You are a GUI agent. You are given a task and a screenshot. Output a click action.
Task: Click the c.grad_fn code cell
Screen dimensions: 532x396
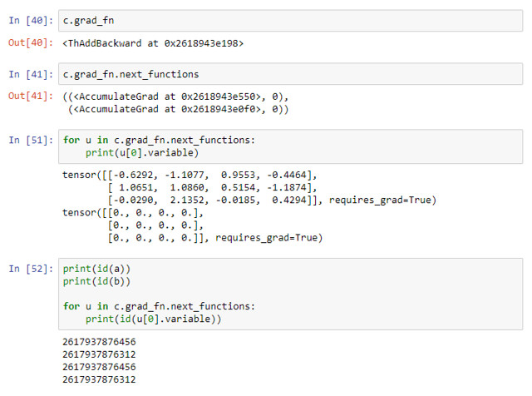pyautogui.click(x=291, y=19)
